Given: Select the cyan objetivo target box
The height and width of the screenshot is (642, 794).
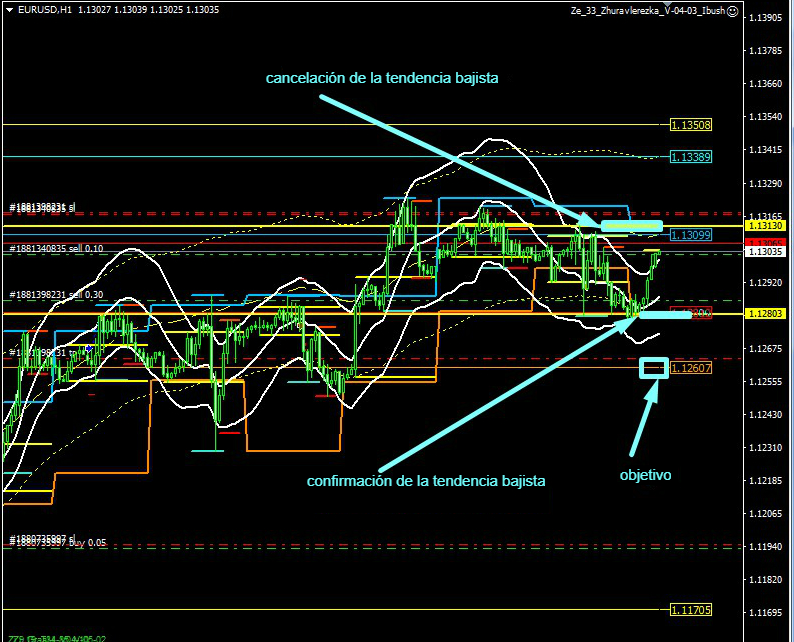Looking at the screenshot, I should point(654,368).
